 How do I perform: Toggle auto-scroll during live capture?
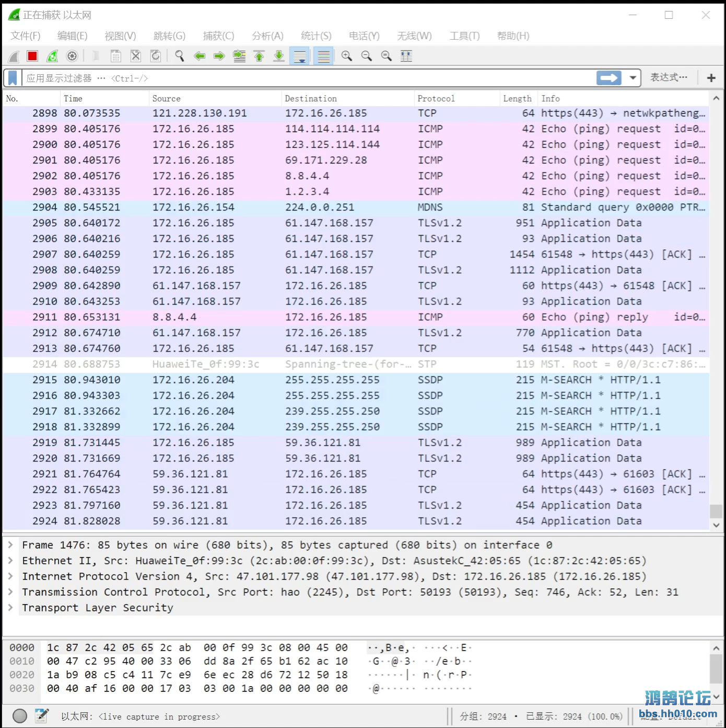(x=300, y=56)
